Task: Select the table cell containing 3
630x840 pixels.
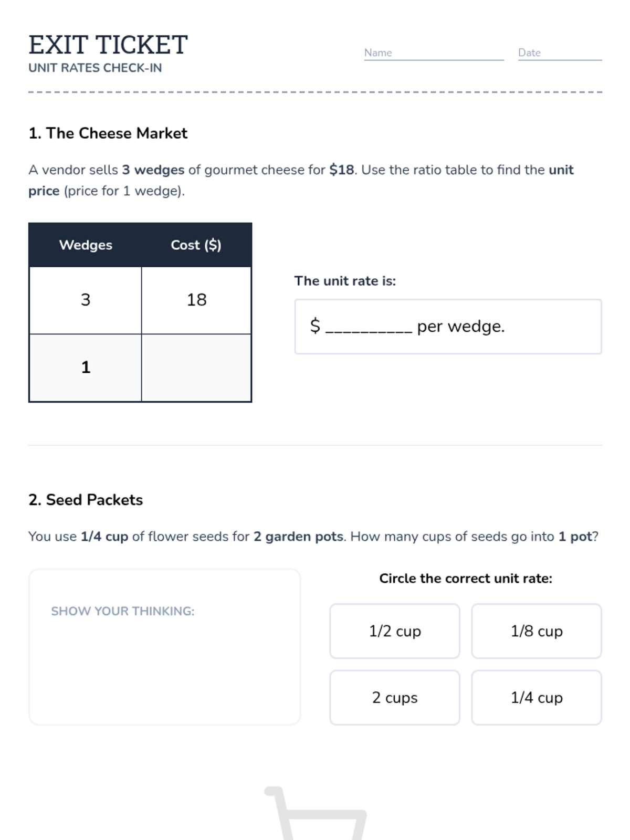Action: click(x=86, y=300)
